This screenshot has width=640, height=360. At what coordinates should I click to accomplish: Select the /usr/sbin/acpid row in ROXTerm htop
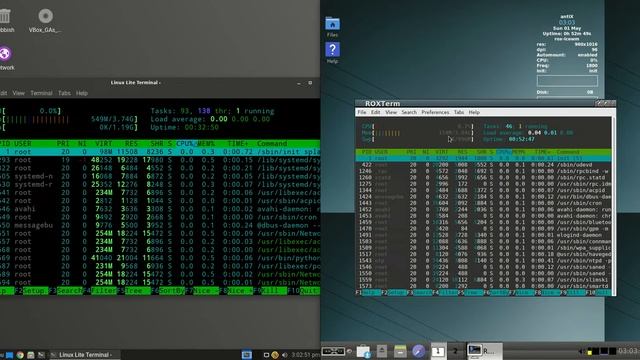point(484,190)
